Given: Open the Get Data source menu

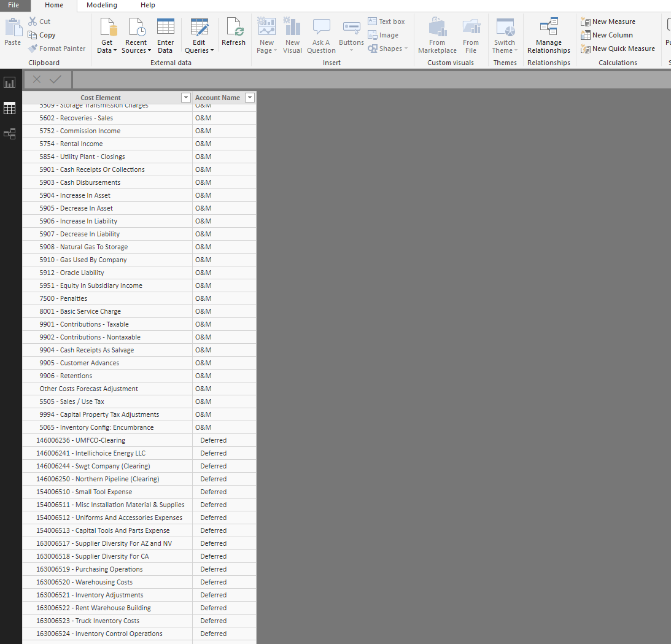Looking at the screenshot, I should [107, 36].
